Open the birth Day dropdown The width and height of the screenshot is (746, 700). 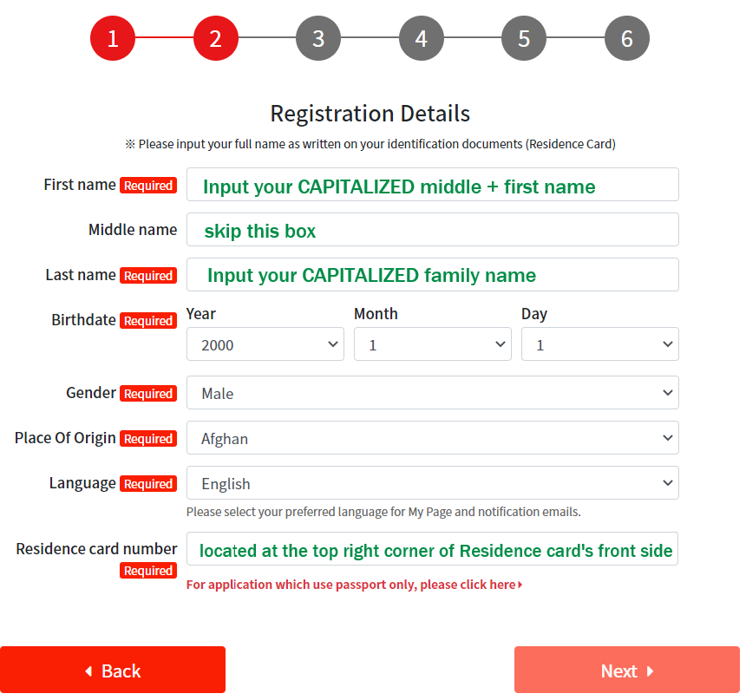[x=600, y=344]
